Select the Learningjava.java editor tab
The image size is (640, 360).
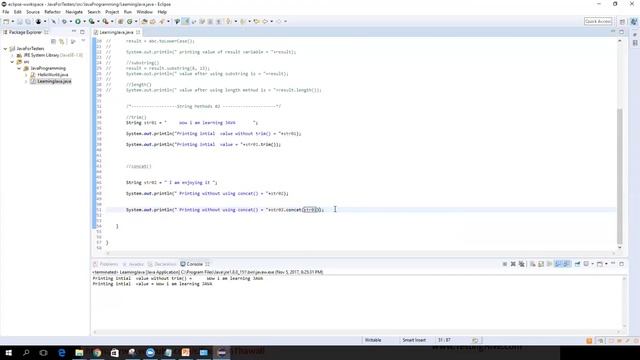tap(116, 32)
